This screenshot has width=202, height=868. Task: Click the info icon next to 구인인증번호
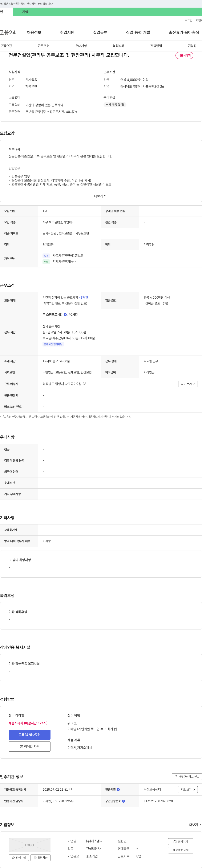[x=123, y=801]
